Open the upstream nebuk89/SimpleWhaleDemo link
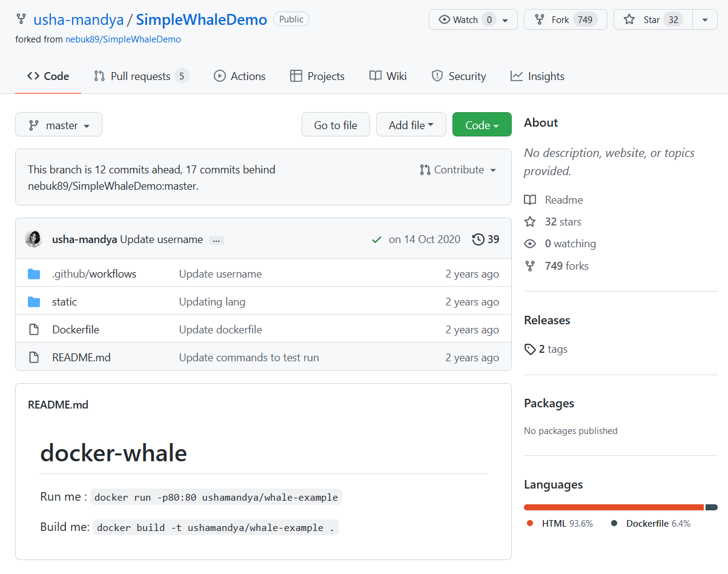This screenshot has width=728, height=574. coord(123,39)
